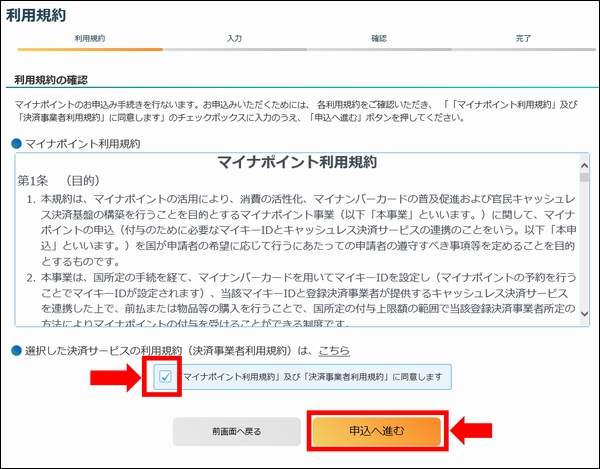This screenshot has width=600, height=469.
Task: Click the 第1条 (目的) heading
Action: coord(59,181)
